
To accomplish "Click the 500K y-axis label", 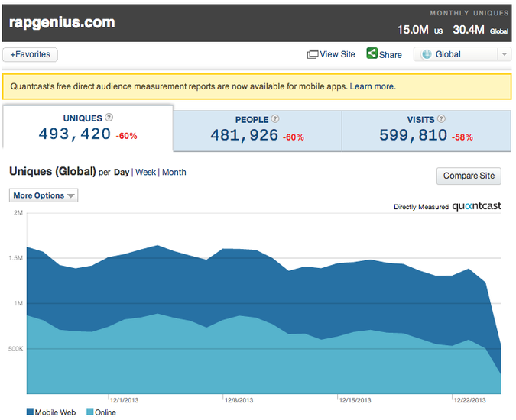I will coord(15,348).
